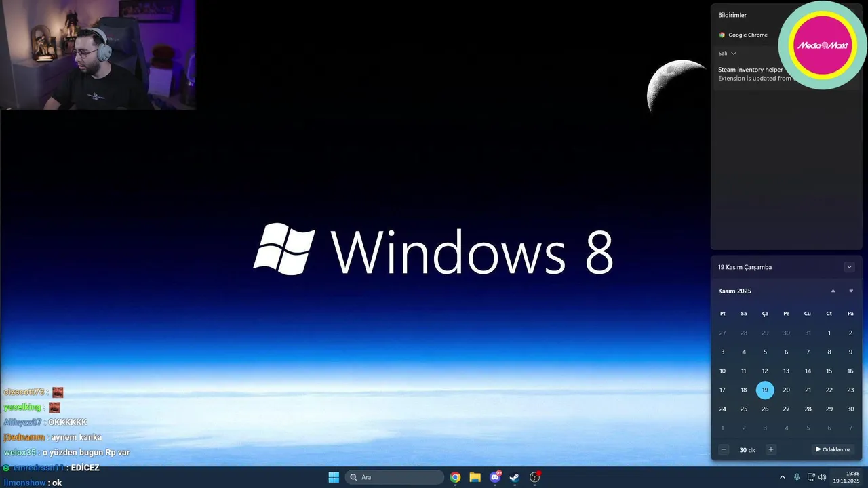The image size is (868, 488).
Task: Click the Google Chrome icon in notifications
Action: 722,35
